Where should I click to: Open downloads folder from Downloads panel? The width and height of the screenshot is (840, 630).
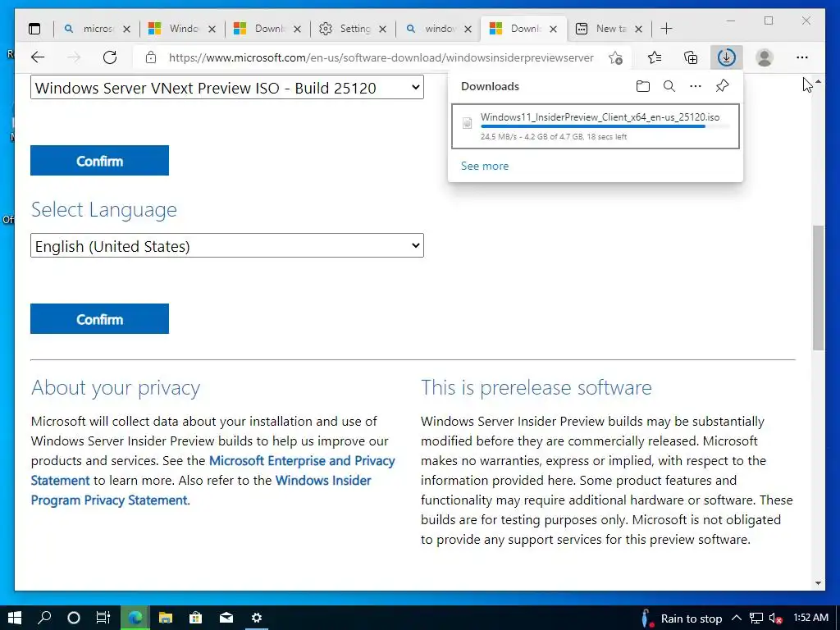[x=643, y=86]
